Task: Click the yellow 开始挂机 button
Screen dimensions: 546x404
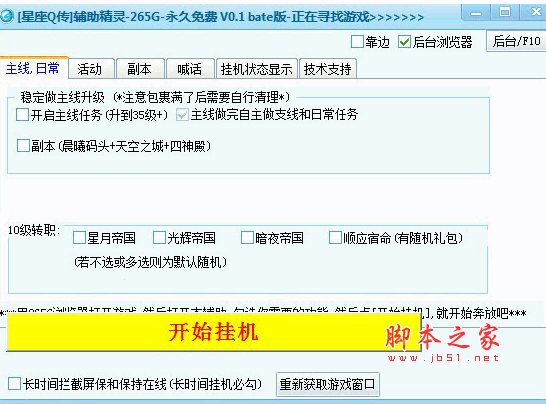Action: pyautogui.click(x=214, y=332)
